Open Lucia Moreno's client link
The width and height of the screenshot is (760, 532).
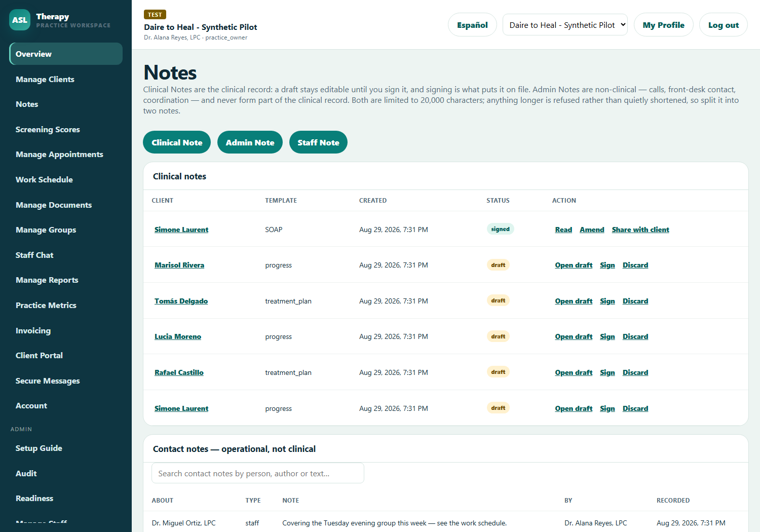click(178, 336)
